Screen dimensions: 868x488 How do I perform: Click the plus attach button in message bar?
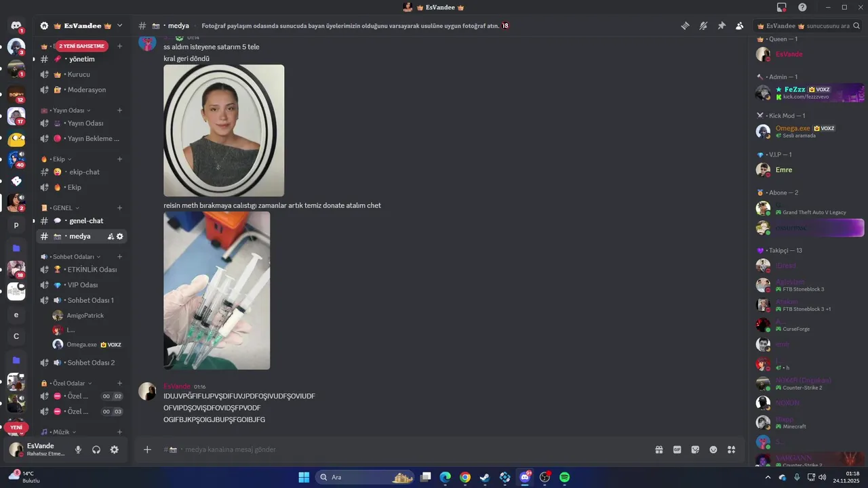click(x=147, y=449)
